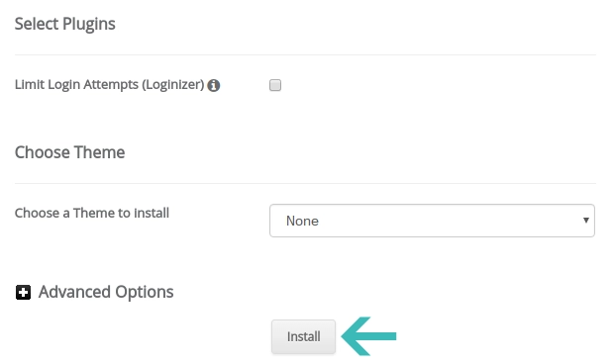
Task: Open the Choose a Theme dropdown
Action: [x=432, y=221]
